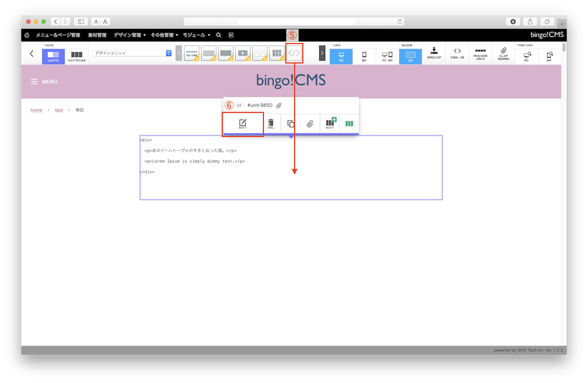Open the MENU hamburger button
The height and width of the screenshot is (383, 588).
pyautogui.click(x=44, y=81)
